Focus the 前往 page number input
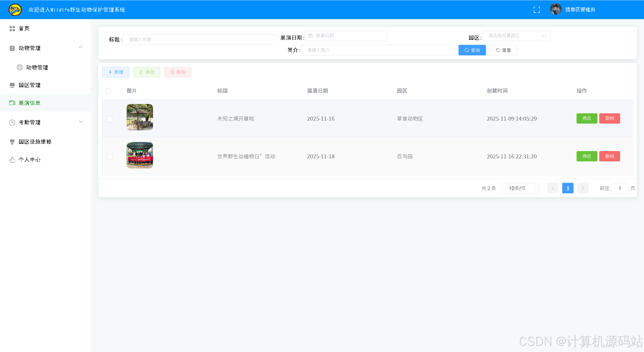The height and width of the screenshot is (352, 644). coord(620,188)
